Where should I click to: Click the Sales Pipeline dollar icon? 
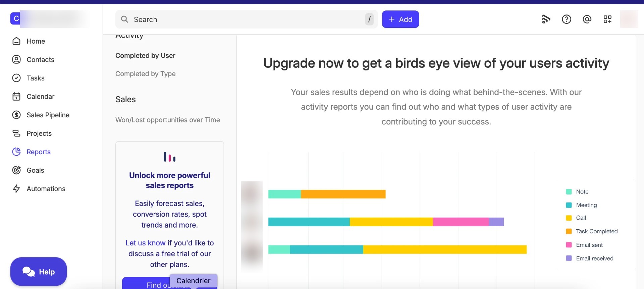pos(16,115)
